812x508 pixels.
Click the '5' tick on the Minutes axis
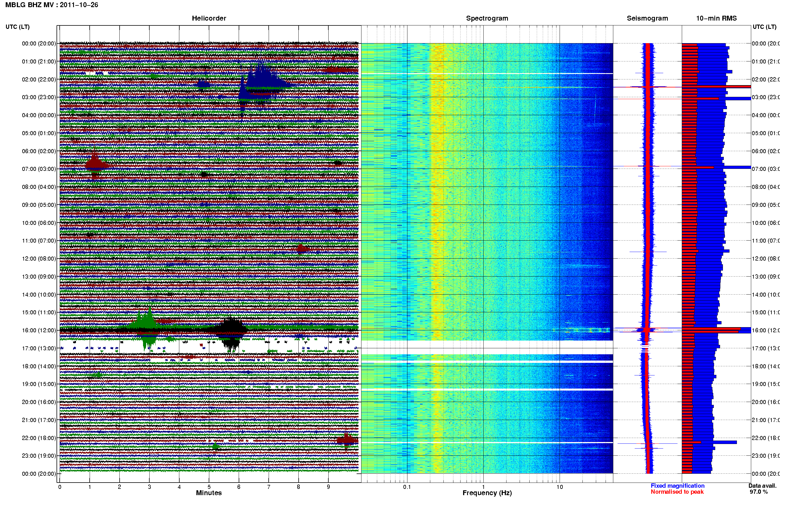(x=209, y=487)
